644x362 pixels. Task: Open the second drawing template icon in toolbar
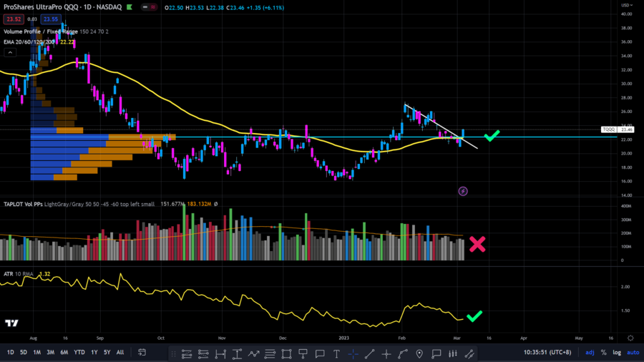point(203,354)
